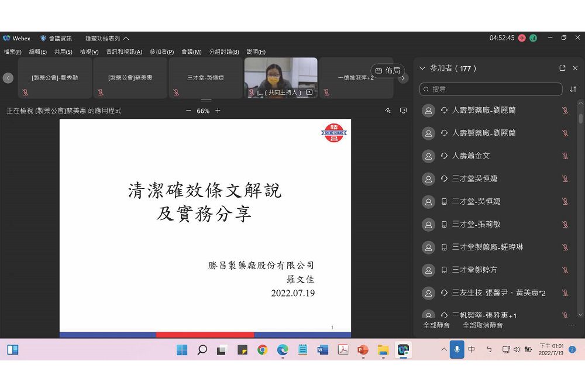Click the annotate pen icon
The width and height of the screenshot is (585, 392).
[388, 111]
